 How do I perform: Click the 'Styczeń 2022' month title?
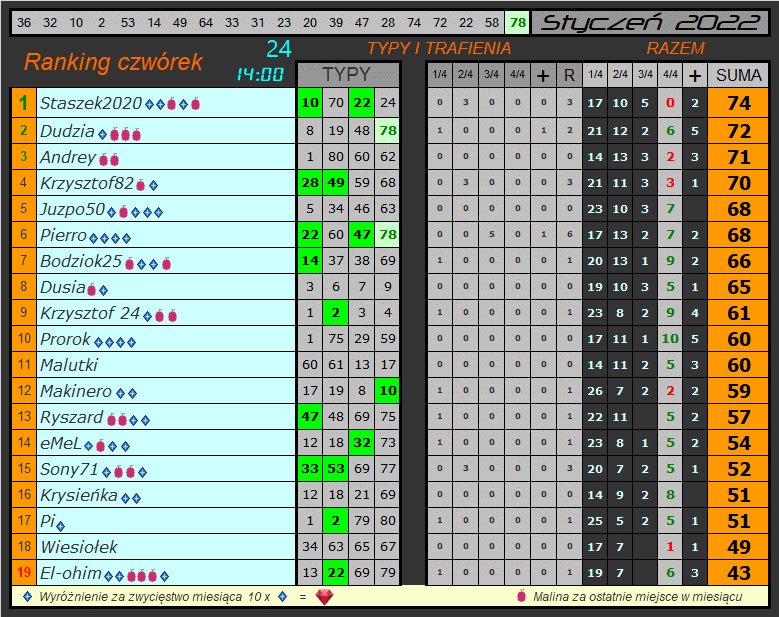click(x=650, y=23)
